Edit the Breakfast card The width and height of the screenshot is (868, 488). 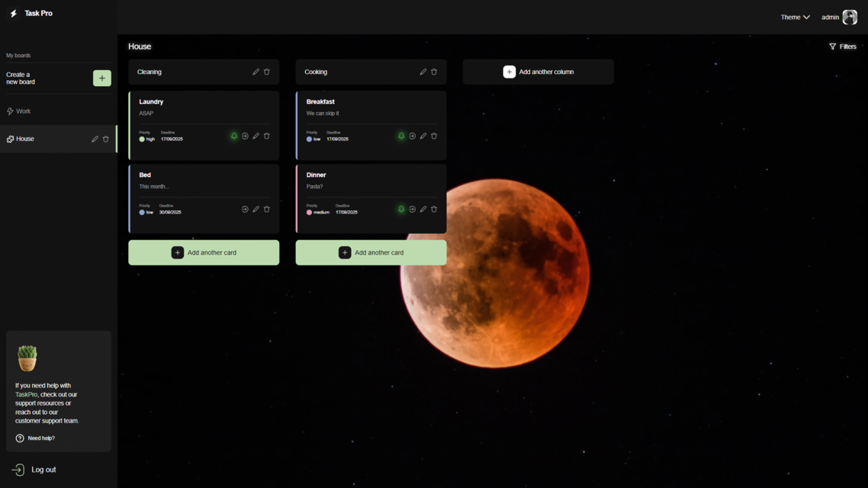pos(423,136)
